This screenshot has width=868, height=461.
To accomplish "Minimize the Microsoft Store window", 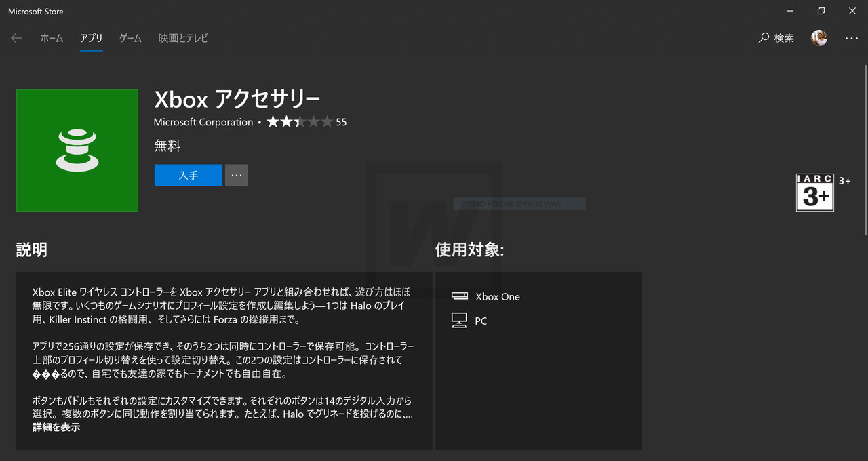I will tap(790, 11).
